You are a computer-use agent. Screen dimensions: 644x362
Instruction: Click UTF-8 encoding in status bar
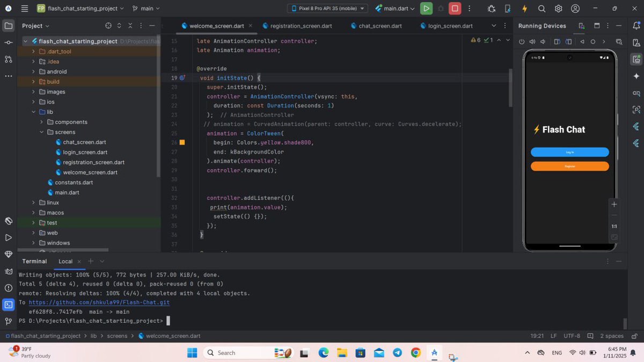572,336
